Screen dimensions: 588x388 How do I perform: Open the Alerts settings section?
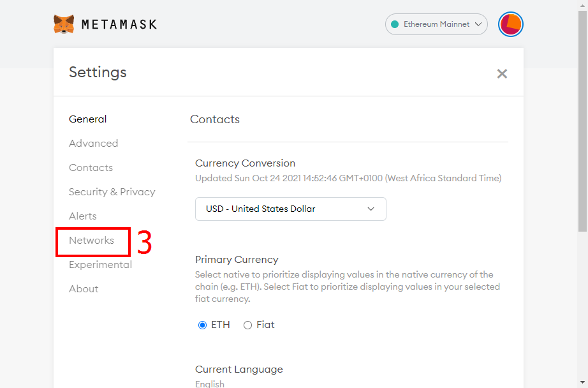click(83, 216)
